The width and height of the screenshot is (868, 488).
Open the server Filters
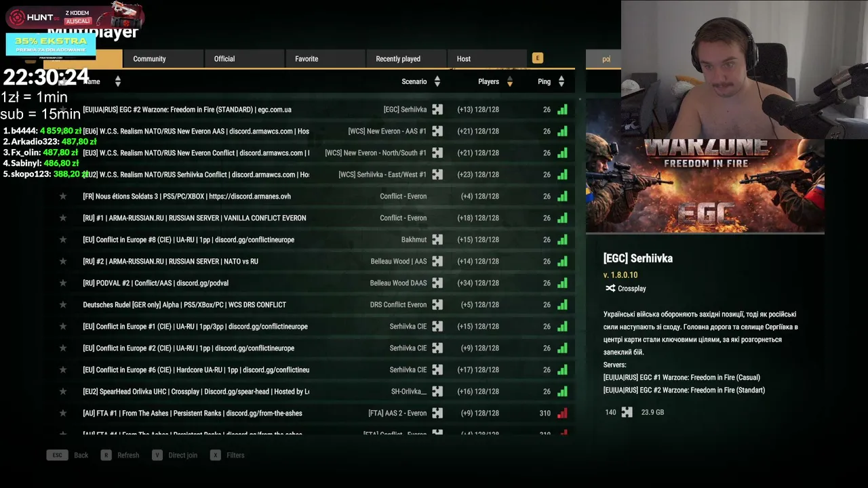tap(227, 455)
